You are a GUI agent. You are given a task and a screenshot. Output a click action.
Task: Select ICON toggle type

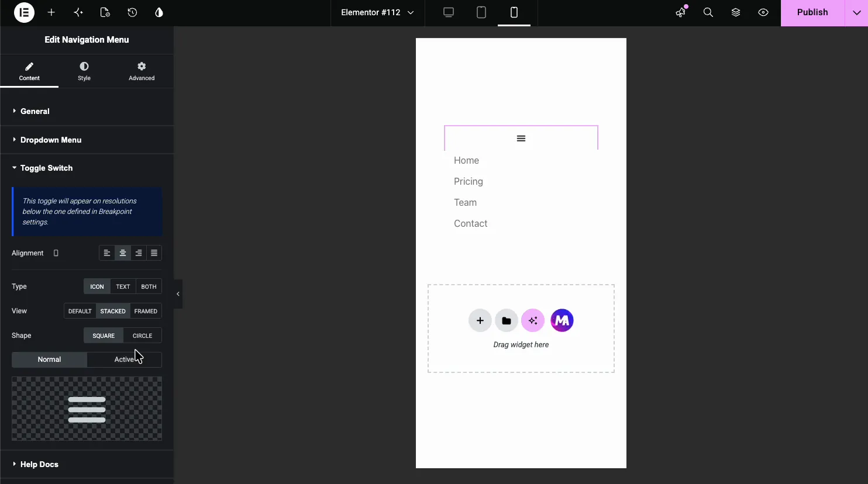tap(97, 286)
